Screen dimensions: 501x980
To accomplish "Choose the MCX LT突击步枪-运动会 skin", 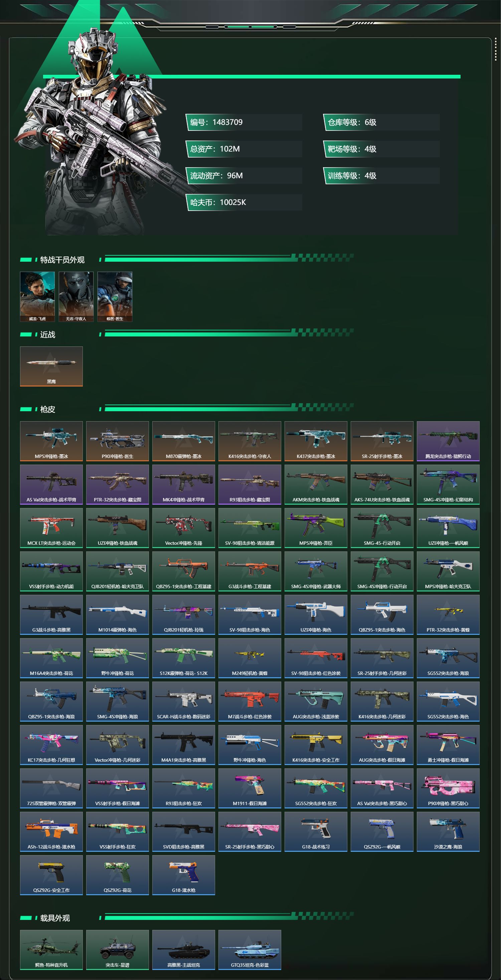I will [51, 528].
